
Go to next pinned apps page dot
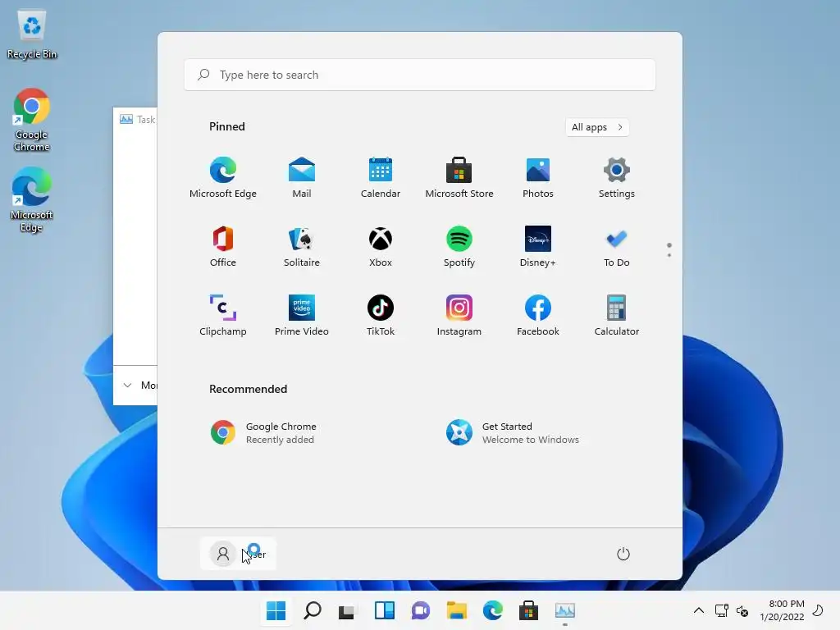coord(669,255)
